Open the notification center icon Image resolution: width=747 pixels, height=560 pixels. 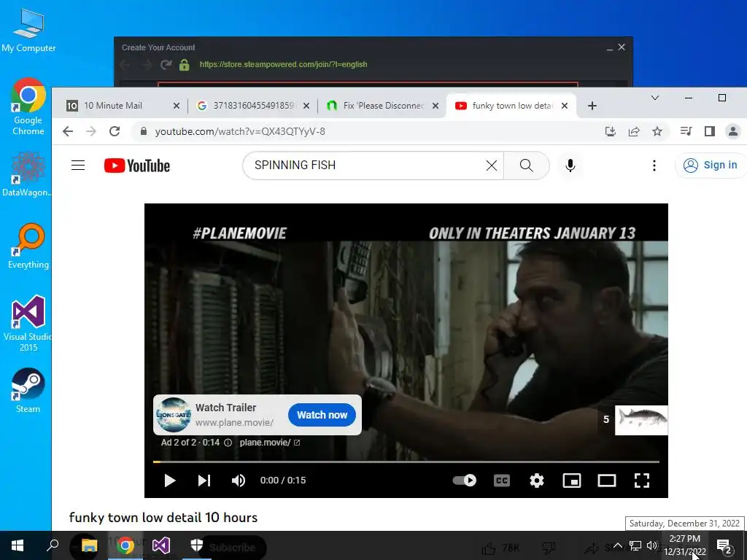tap(724, 547)
